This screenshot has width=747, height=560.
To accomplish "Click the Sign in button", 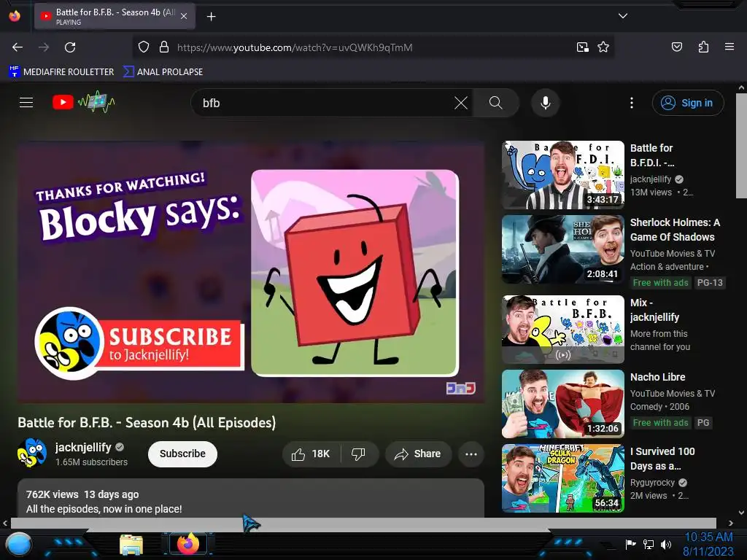I will [x=688, y=103].
